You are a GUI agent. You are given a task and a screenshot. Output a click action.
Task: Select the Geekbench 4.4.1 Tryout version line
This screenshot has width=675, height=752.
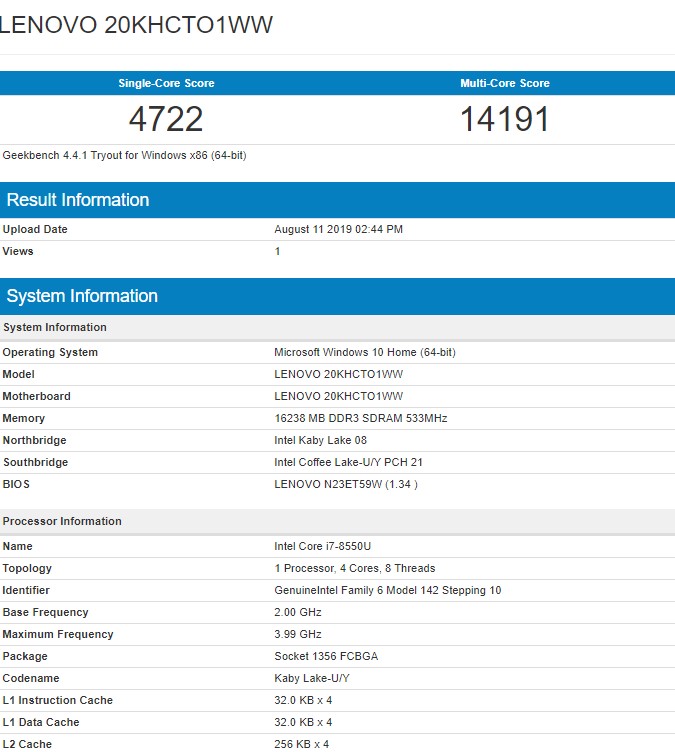[124, 155]
